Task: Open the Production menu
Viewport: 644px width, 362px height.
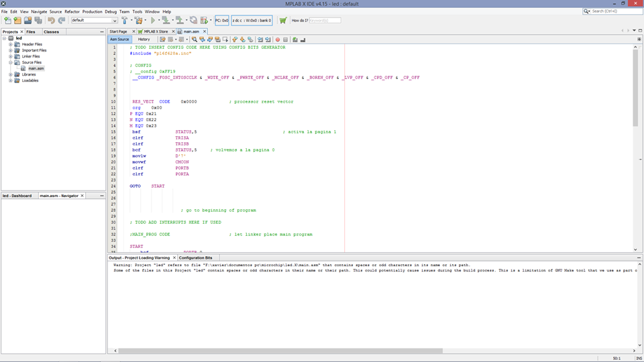Action: pyautogui.click(x=92, y=11)
